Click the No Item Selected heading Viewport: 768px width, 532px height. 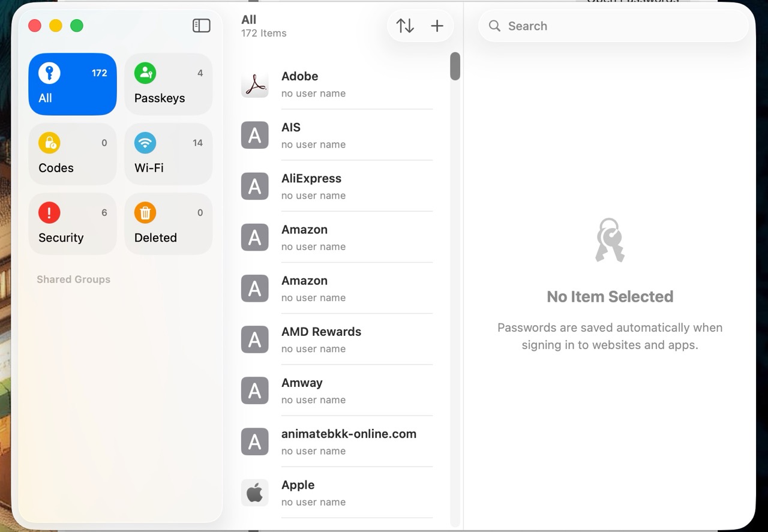pyautogui.click(x=610, y=296)
